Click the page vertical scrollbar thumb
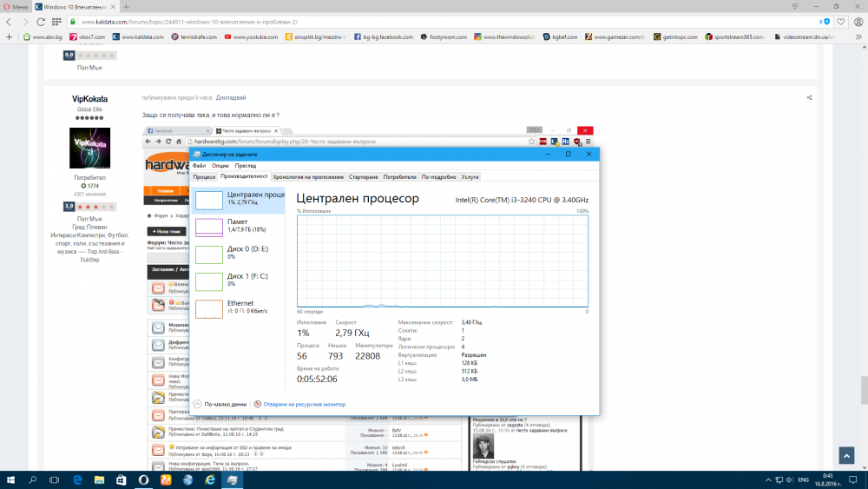This screenshot has height=489, width=868. 864,390
